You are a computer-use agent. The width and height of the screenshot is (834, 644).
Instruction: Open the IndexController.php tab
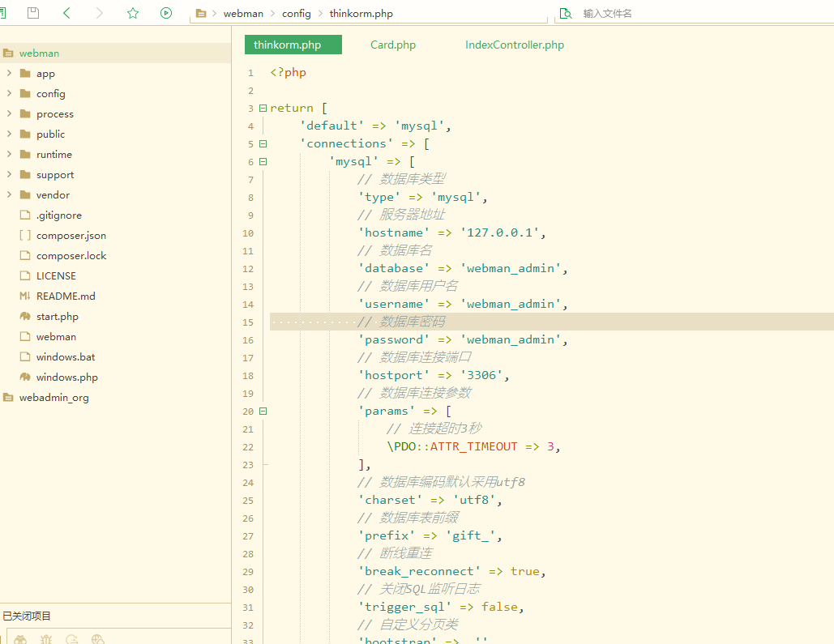[515, 45]
